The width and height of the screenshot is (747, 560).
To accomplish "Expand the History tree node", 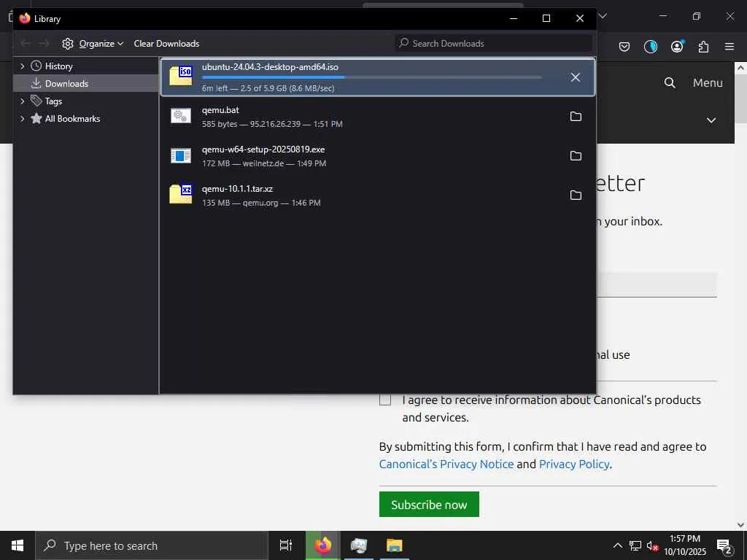I will 23,66.
